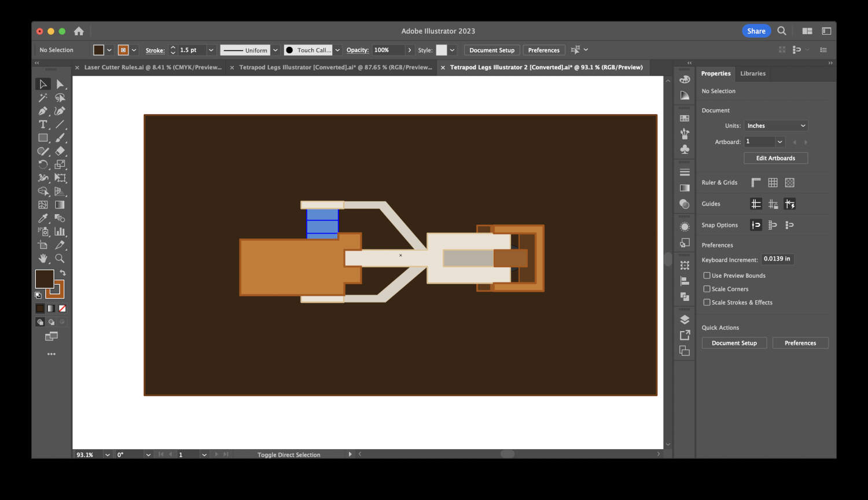This screenshot has height=500, width=868.
Task: Toggle show guides button
Action: [756, 204]
